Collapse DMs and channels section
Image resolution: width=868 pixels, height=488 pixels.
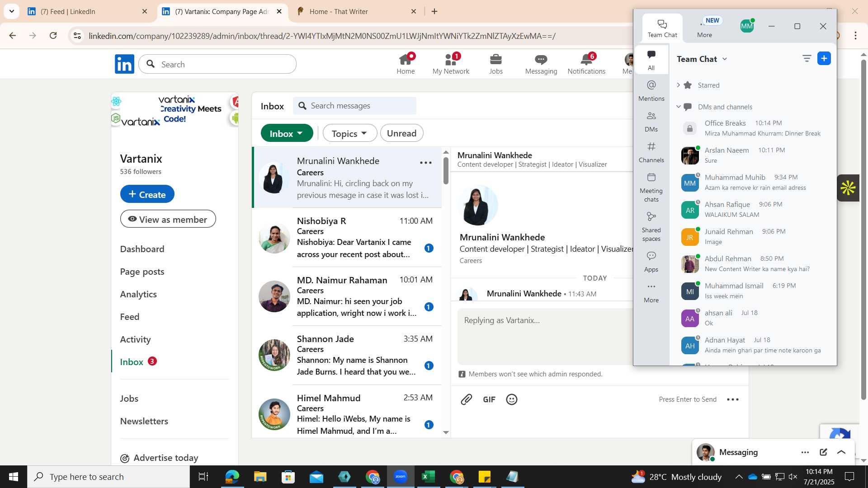click(x=678, y=107)
